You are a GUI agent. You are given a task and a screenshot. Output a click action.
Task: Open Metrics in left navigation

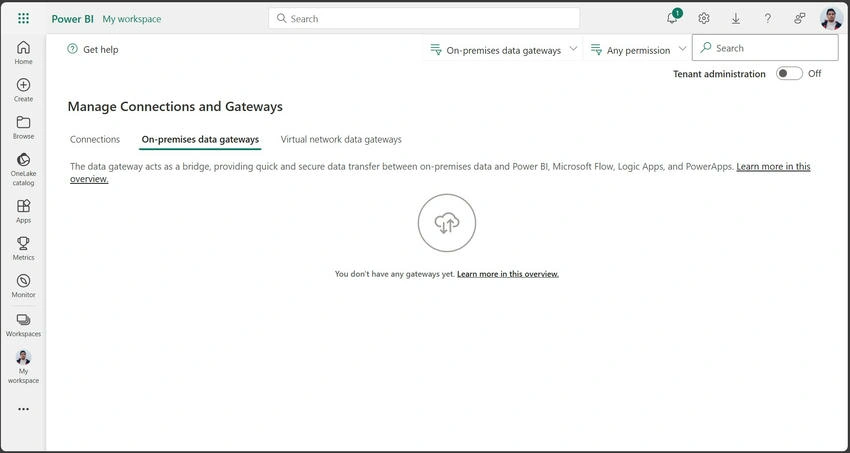point(23,249)
